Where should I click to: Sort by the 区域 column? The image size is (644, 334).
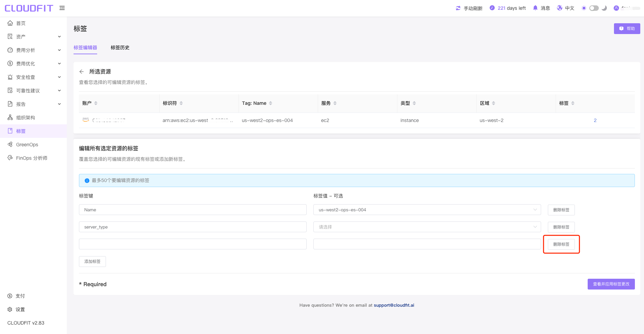click(x=494, y=103)
